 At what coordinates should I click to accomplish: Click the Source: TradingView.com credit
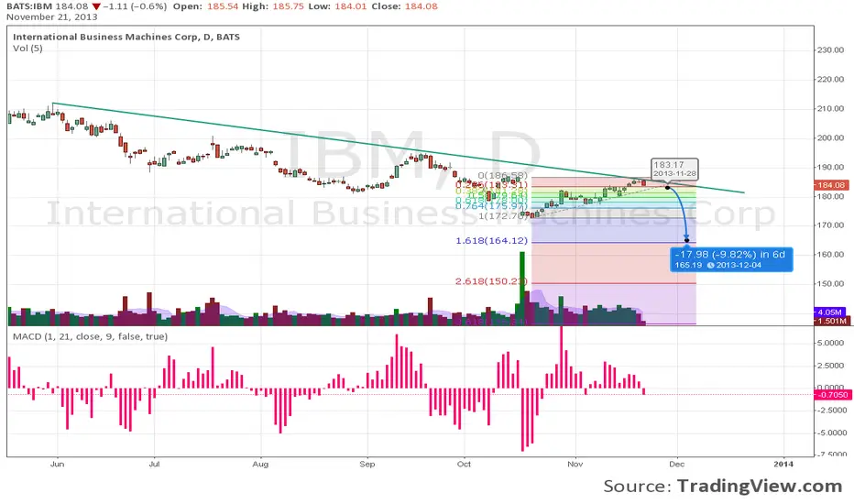pyautogui.click(x=723, y=486)
